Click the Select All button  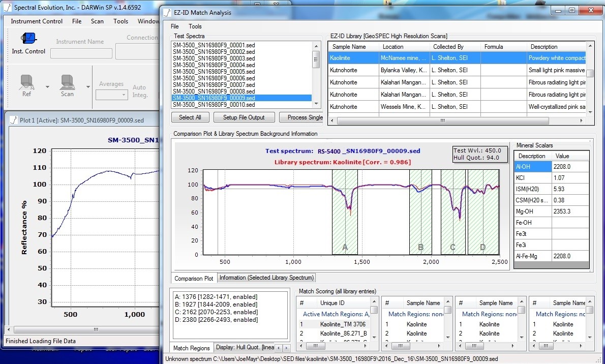point(190,117)
